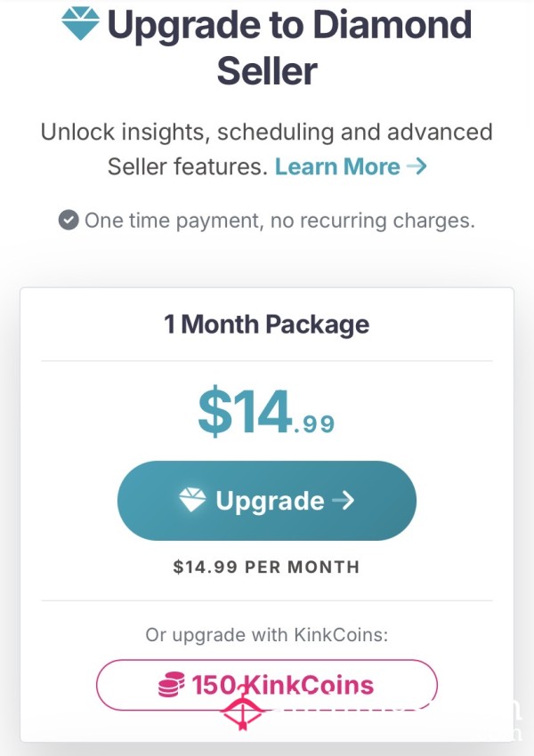Click the diamond icon beside the page heading
This screenshot has width=534, height=756.
(x=81, y=24)
